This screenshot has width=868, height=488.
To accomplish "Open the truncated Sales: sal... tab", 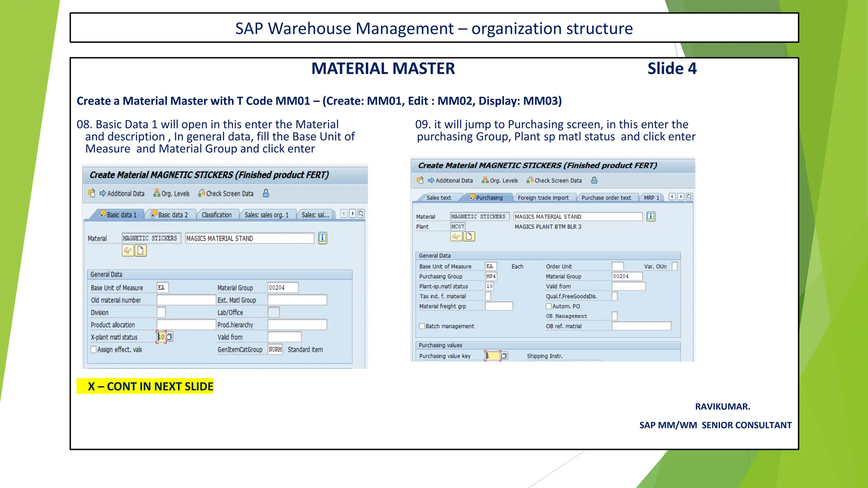I will pos(315,215).
